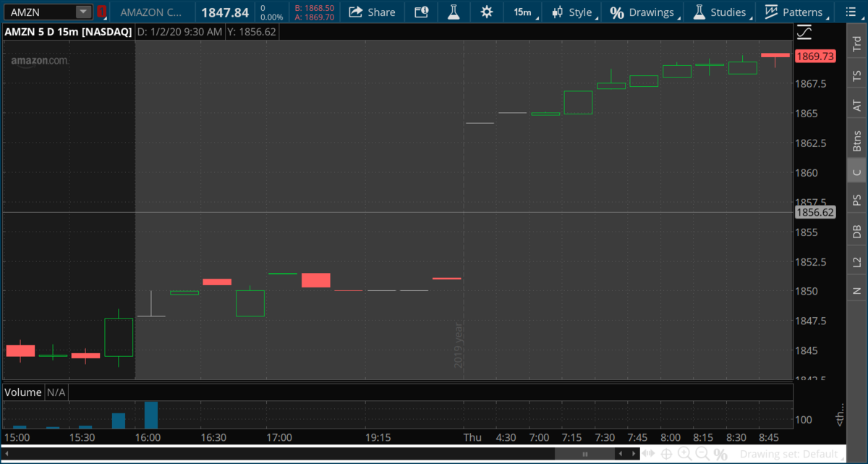This screenshot has width=868, height=464.
Task: Switch to the N sidebar tab
Action: [x=857, y=291]
